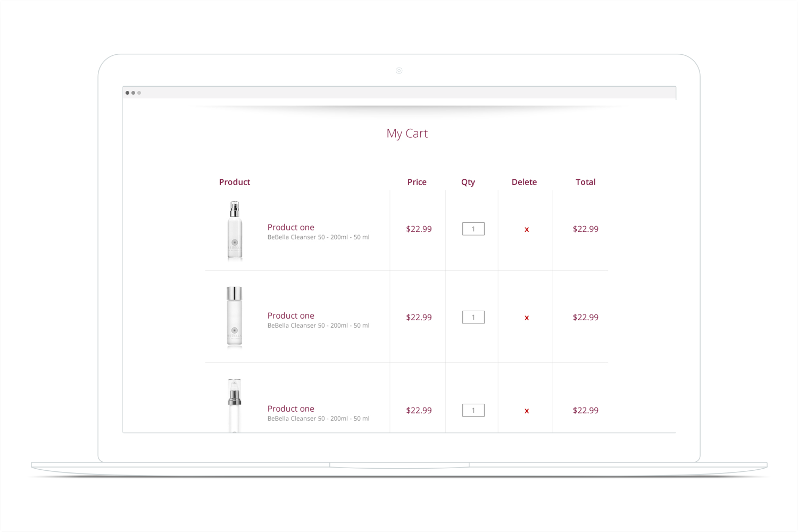Remove the first Product one using its x icon

click(526, 229)
